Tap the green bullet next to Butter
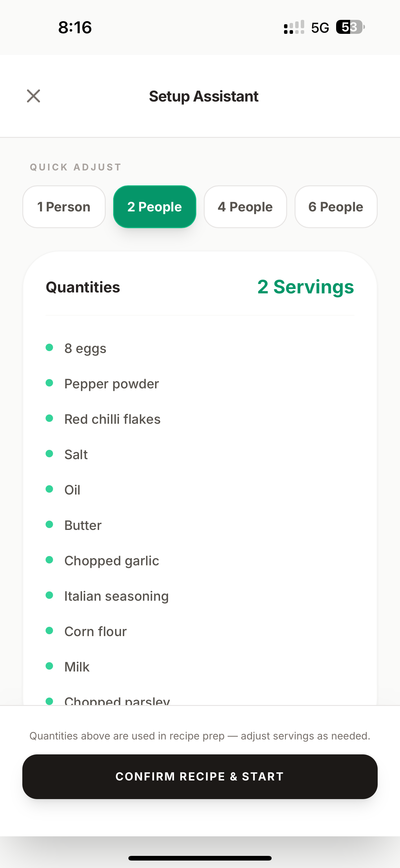This screenshot has height=868, width=400. coord(50,524)
